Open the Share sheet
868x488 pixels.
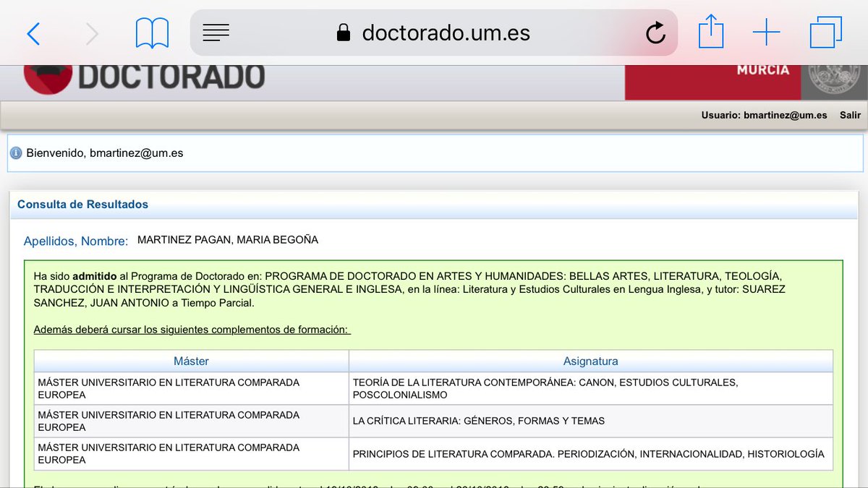(711, 31)
